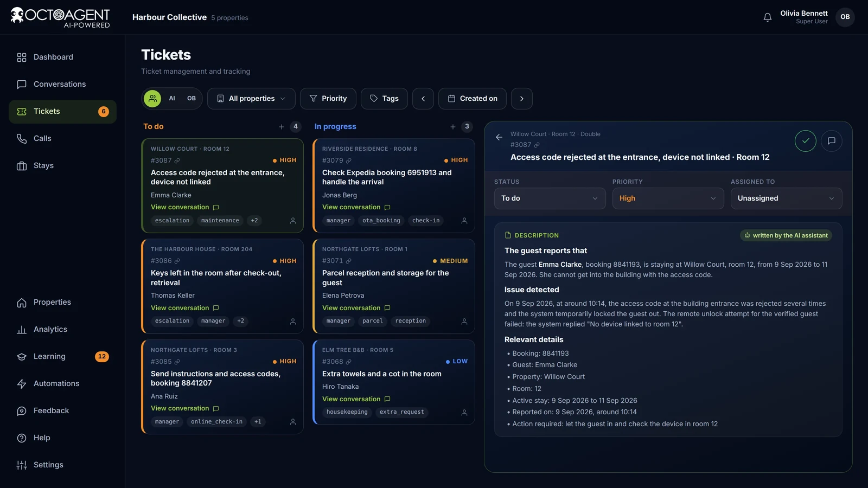Open Analytics in the sidebar
The height and width of the screenshot is (488, 868).
pos(62,330)
